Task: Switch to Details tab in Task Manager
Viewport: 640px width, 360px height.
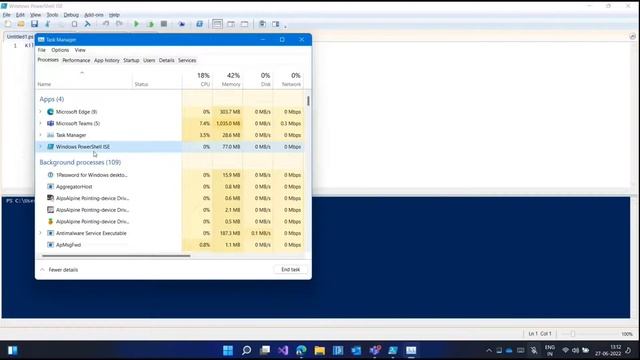Action: [166, 60]
